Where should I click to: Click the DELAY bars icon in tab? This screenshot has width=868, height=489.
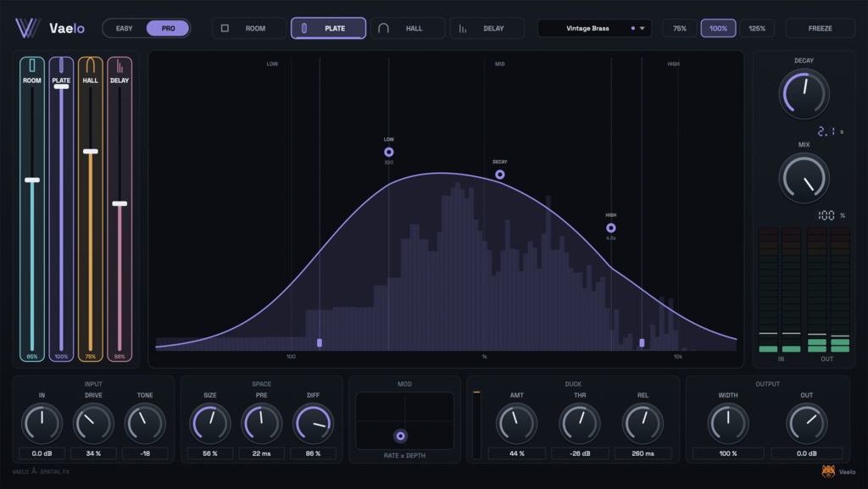click(x=462, y=29)
